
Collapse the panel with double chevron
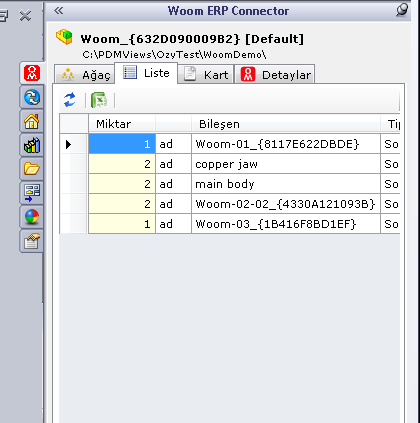coord(59,11)
